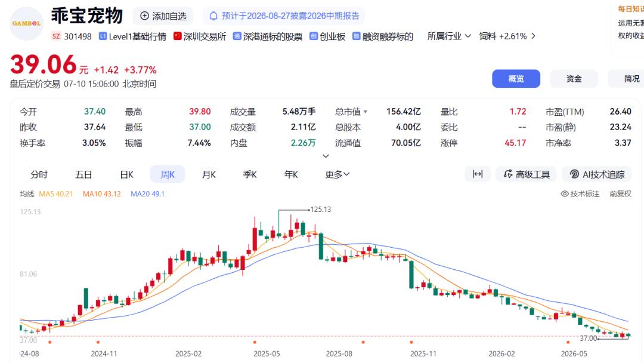Click the 最高 value 39.80
This screenshot has width=644, height=363.
[200, 112]
